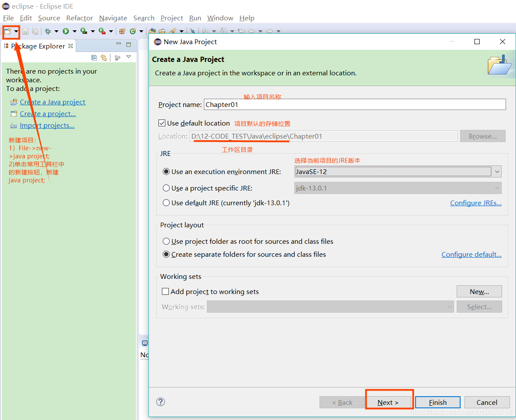Click the New Java Package icon
516x420 pixels.
click(122, 31)
